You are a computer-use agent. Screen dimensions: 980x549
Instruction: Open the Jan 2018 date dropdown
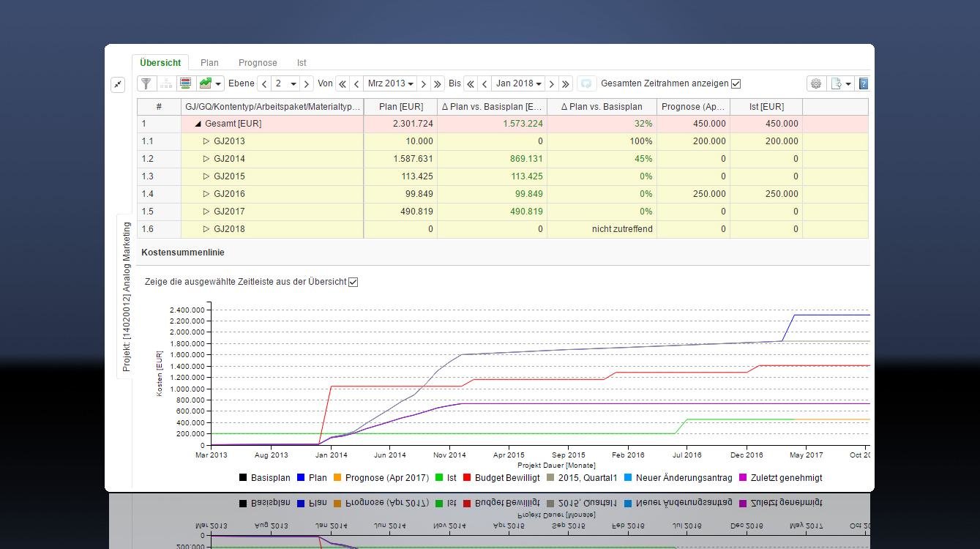[x=519, y=84]
